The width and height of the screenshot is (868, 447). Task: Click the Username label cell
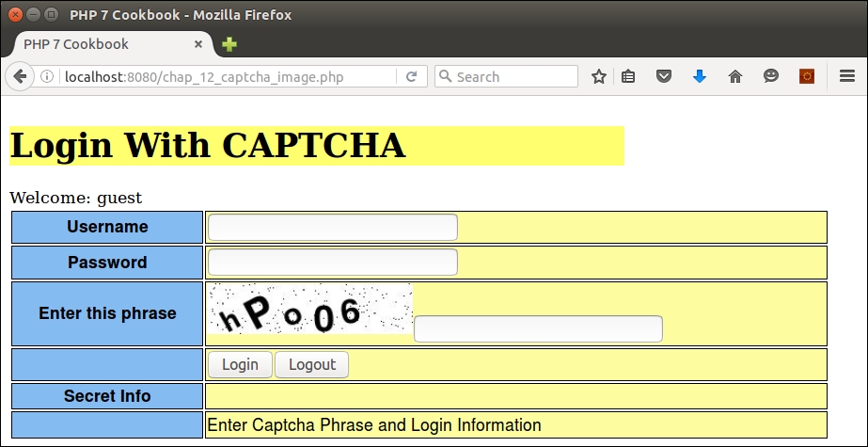click(x=107, y=227)
